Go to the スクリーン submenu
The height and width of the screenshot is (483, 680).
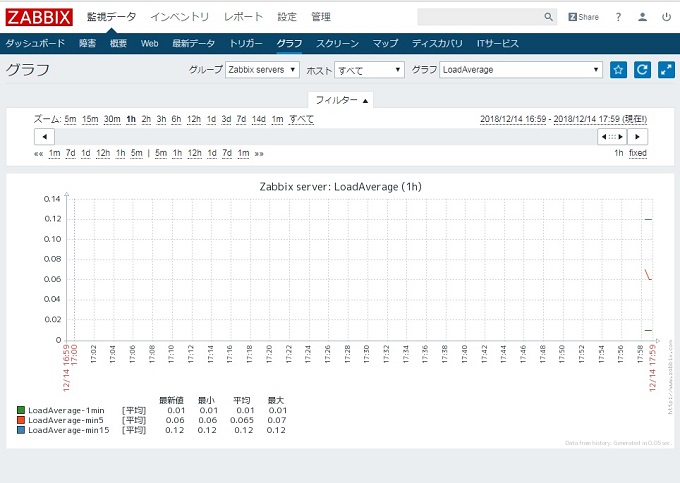click(337, 43)
